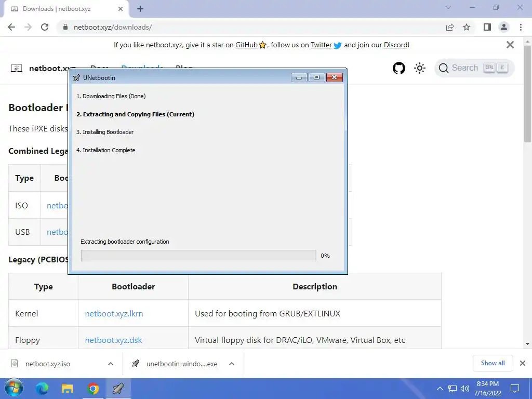Click the Description column header
Viewport: 532px width, 399px height.
315,286
